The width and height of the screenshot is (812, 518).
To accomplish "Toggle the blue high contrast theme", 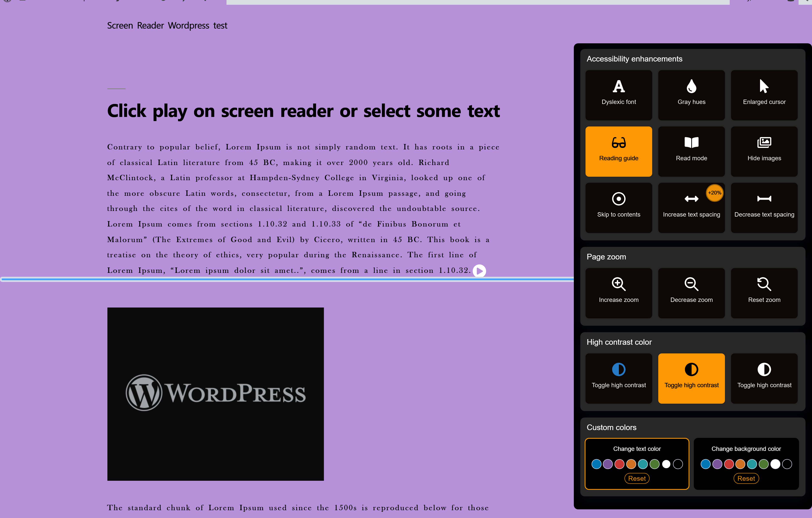I will [x=618, y=378].
